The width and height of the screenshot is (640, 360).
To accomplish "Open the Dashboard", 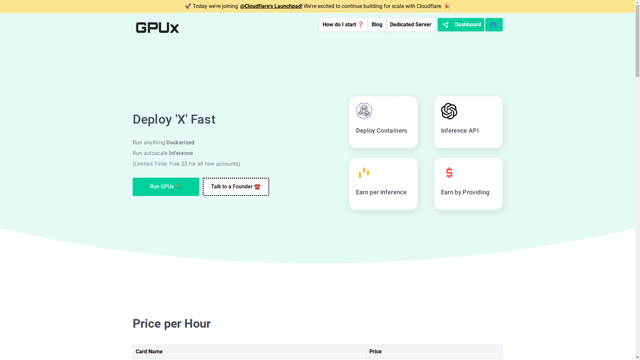I will [461, 24].
